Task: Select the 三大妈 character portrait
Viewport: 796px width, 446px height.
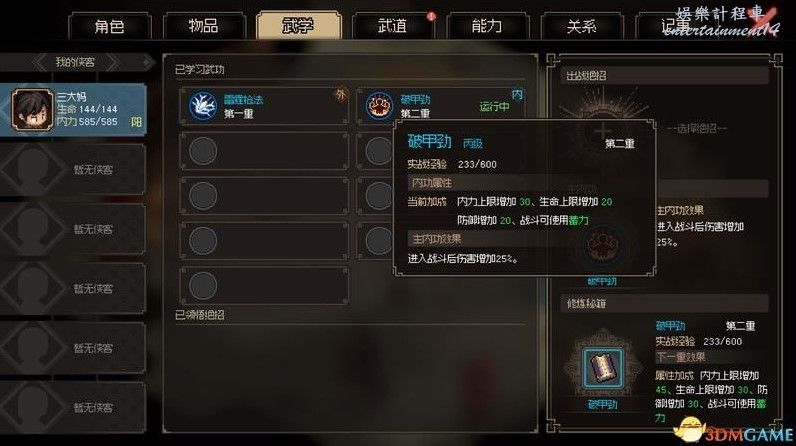Action: coord(32,110)
